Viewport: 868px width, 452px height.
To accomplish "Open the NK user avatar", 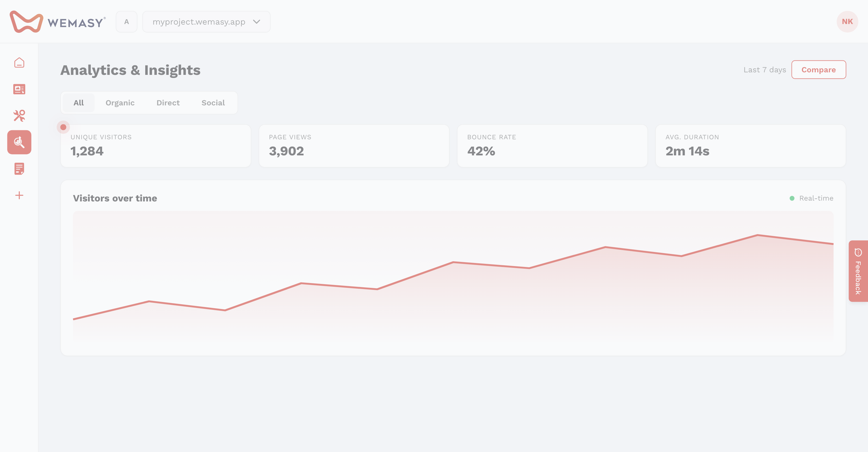I will coord(847,21).
